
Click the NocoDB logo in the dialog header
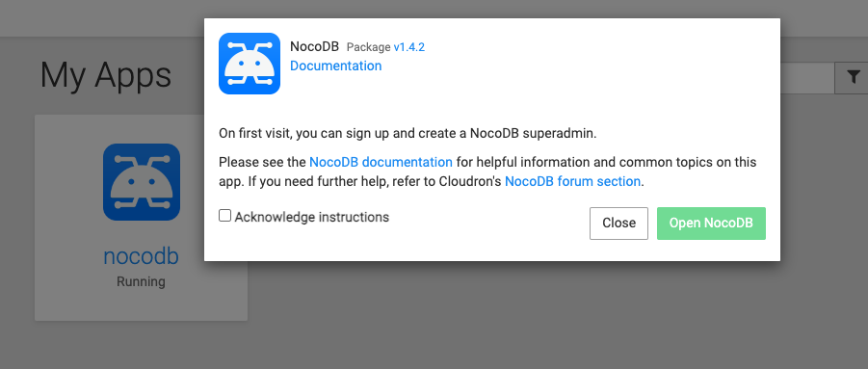(x=250, y=64)
